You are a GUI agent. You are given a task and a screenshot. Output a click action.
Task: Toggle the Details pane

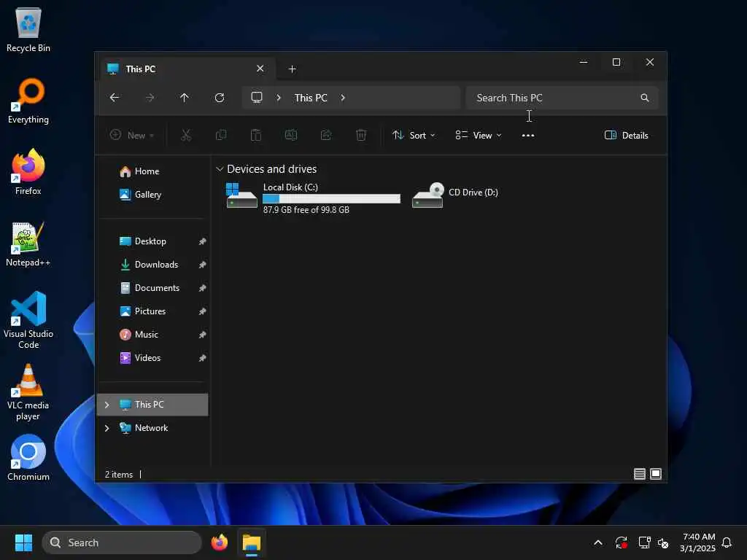click(x=626, y=135)
